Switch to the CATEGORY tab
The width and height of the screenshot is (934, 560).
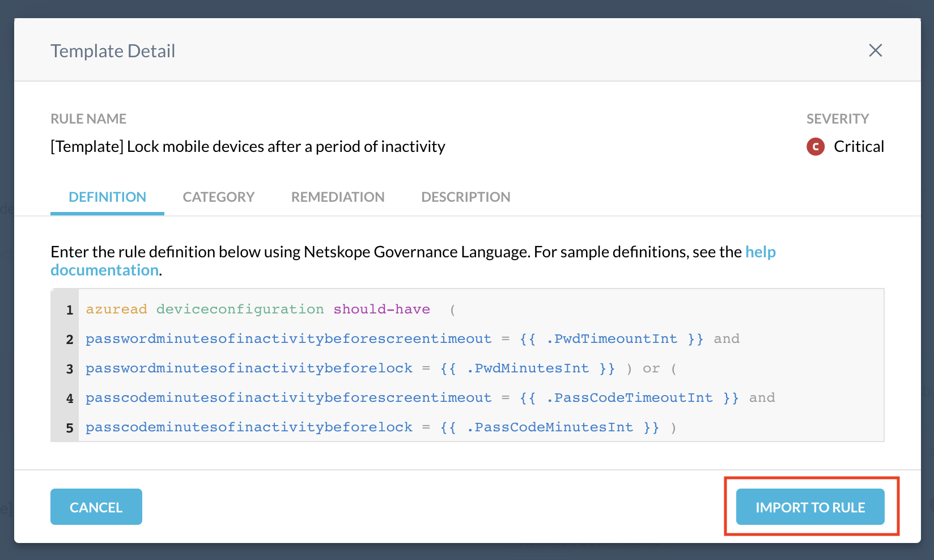click(218, 197)
